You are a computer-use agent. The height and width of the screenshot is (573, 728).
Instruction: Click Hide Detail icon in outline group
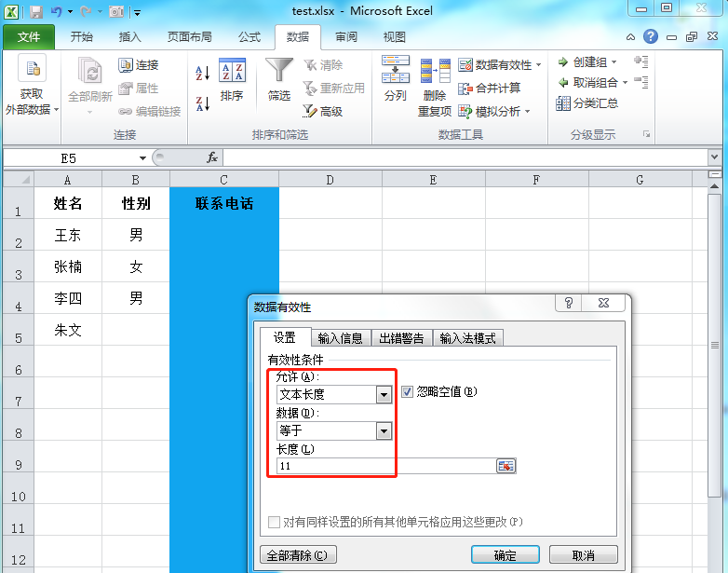pyautogui.click(x=641, y=82)
